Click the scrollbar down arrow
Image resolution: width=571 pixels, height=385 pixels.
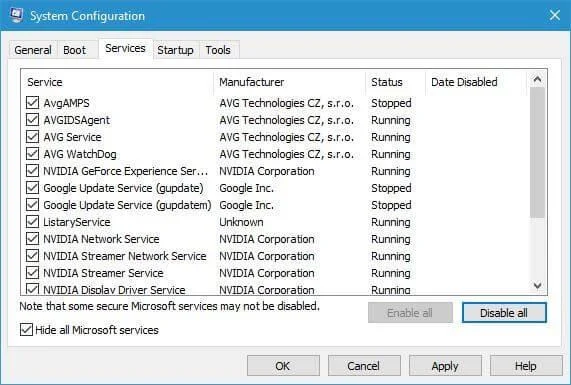pyautogui.click(x=537, y=286)
